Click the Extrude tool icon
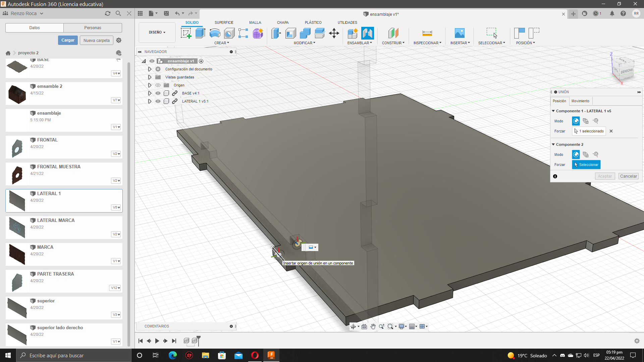Viewport: 644px width, 362px height. (200, 33)
